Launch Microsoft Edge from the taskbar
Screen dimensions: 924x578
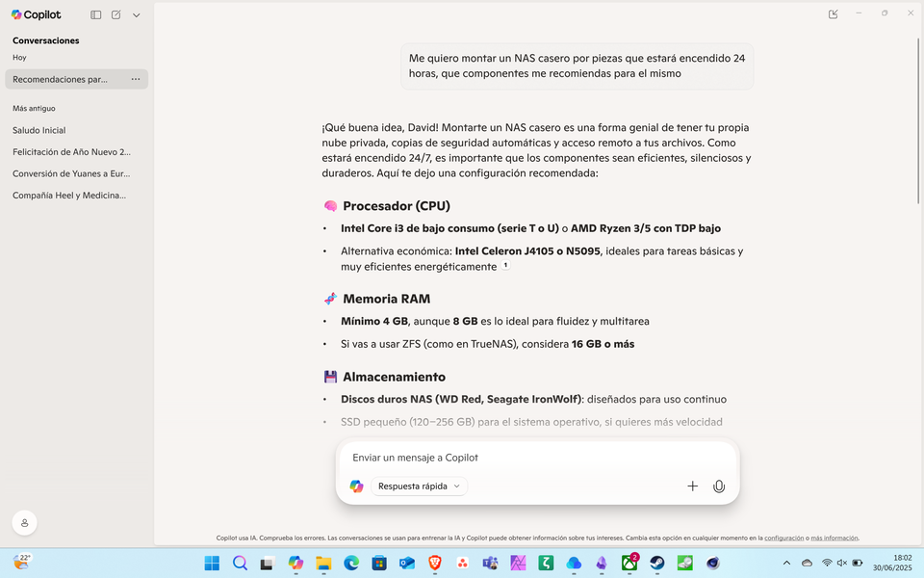[351, 564]
